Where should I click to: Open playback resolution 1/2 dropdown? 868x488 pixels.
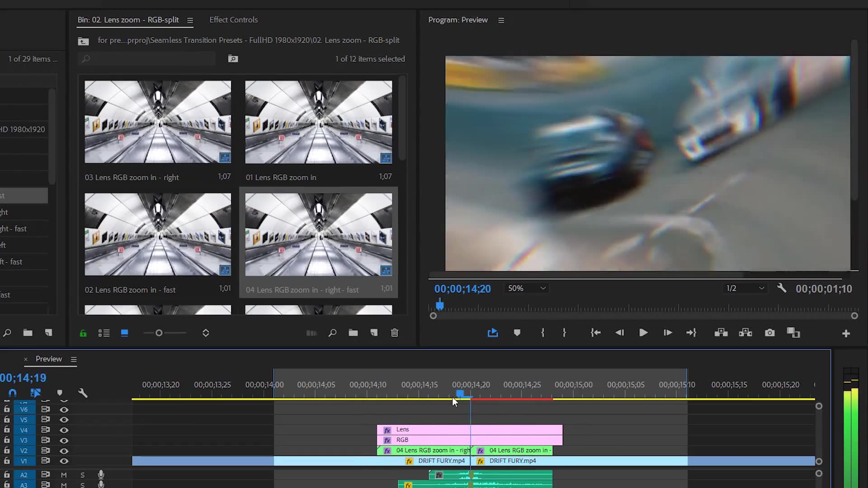point(745,288)
